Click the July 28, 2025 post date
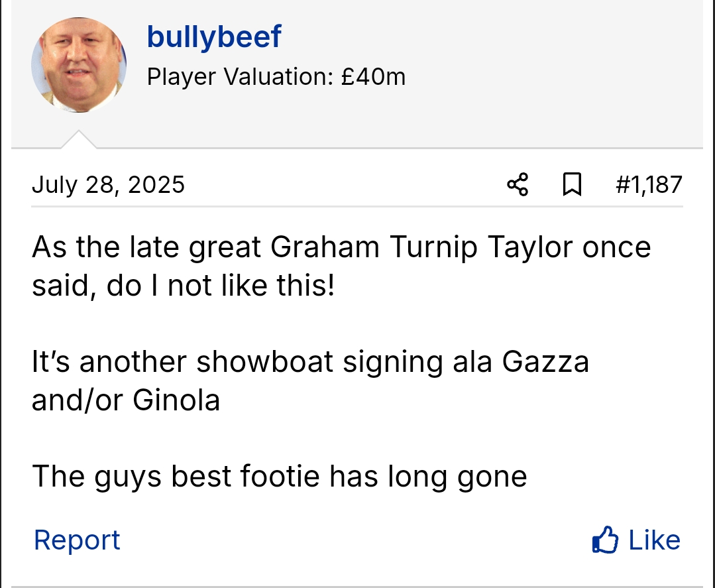This screenshot has width=715, height=588. (x=108, y=184)
